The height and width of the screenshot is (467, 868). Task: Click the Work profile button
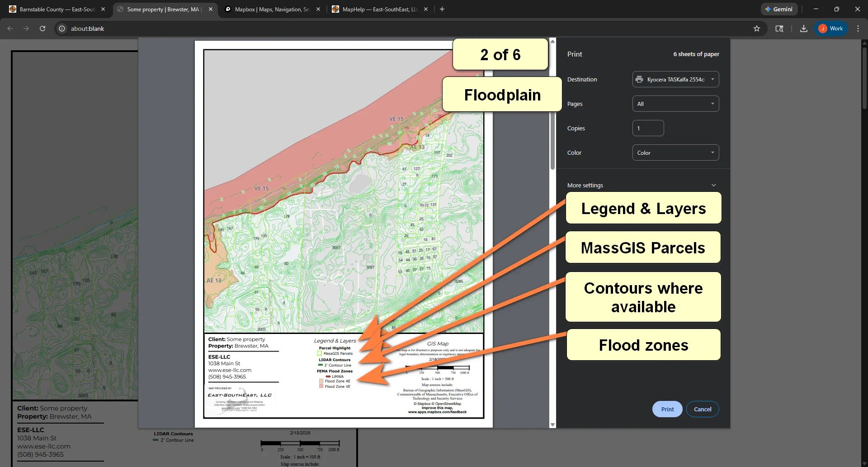(x=830, y=28)
